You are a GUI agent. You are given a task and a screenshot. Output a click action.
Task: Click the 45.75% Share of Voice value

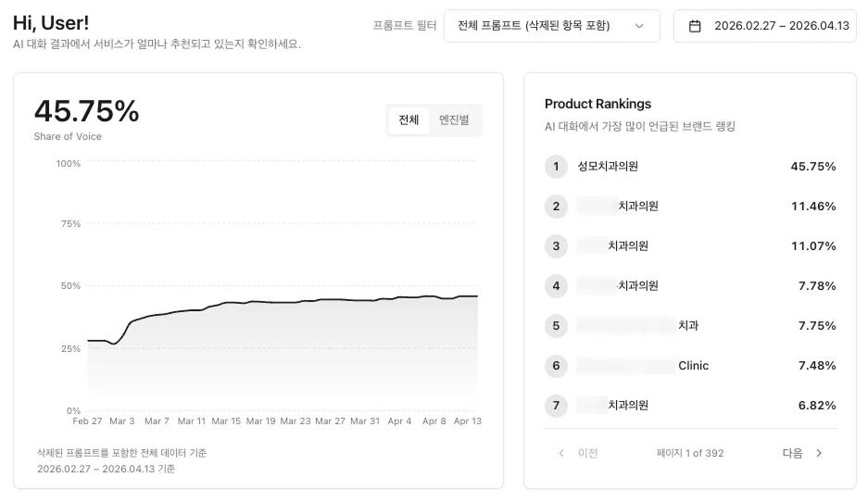pos(86,111)
